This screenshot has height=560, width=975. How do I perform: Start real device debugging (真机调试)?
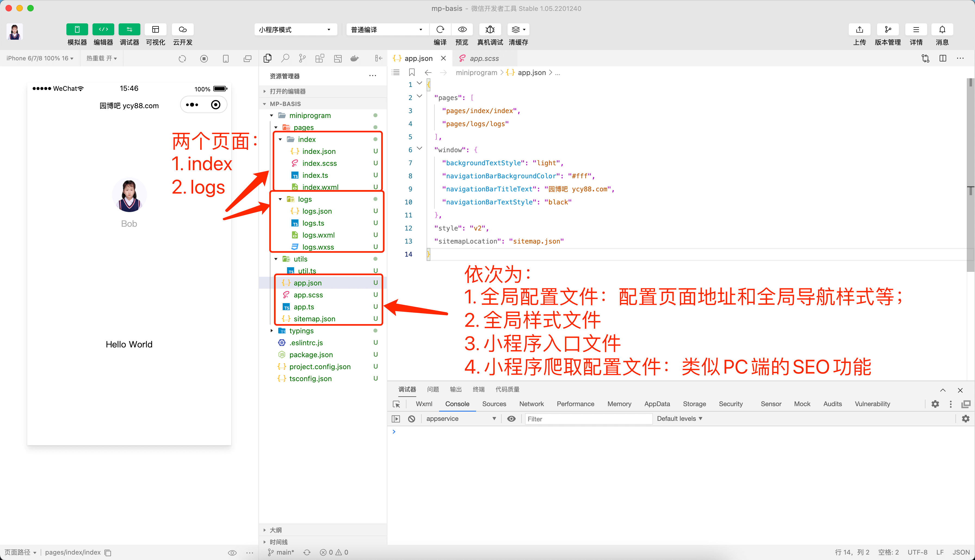(x=490, y=30)
